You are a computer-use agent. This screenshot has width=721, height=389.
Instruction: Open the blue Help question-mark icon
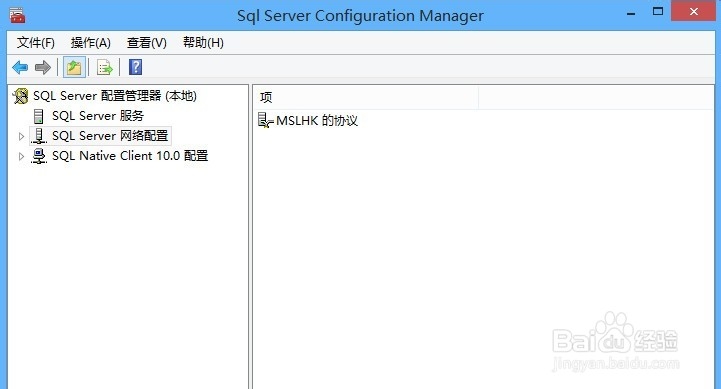pyautogui.click(x=135, y=67)
